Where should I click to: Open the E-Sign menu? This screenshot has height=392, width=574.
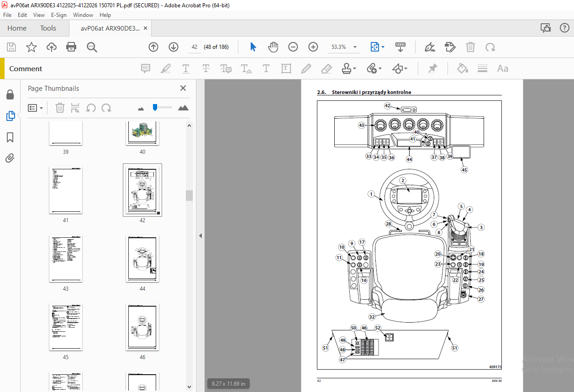59,15
